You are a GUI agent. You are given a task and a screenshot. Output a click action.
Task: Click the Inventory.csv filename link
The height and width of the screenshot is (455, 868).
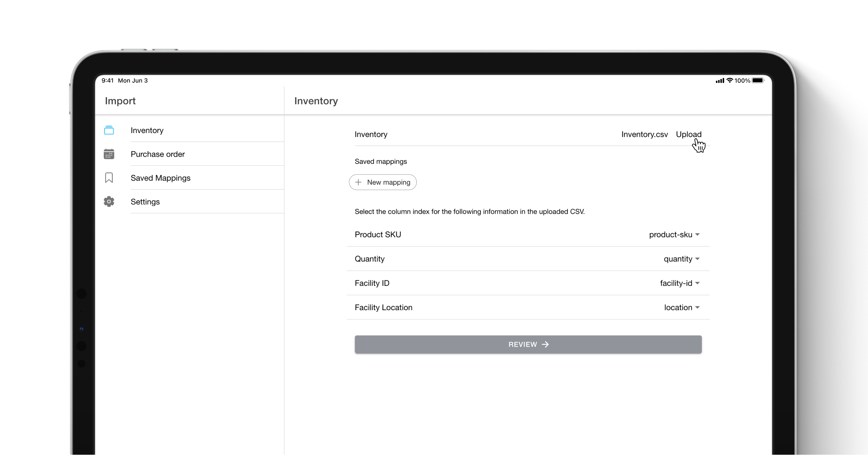pos(644,134)
